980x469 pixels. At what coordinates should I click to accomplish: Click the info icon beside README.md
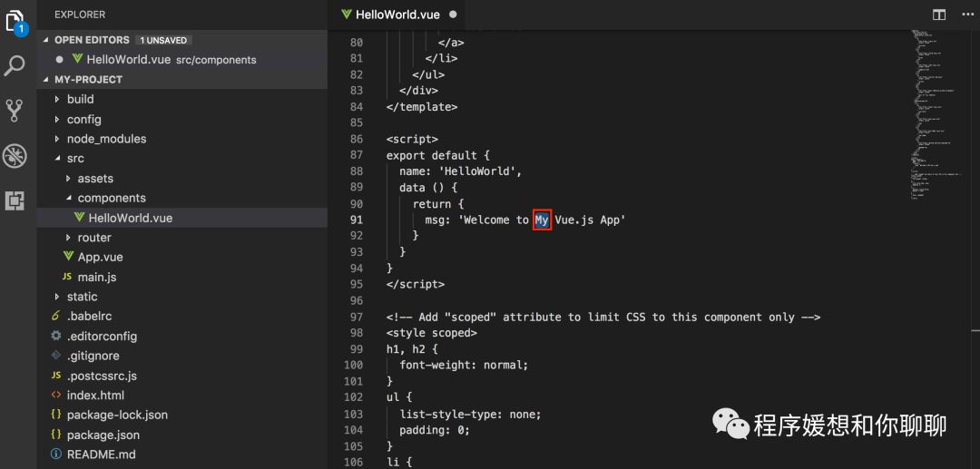(56, 454)
